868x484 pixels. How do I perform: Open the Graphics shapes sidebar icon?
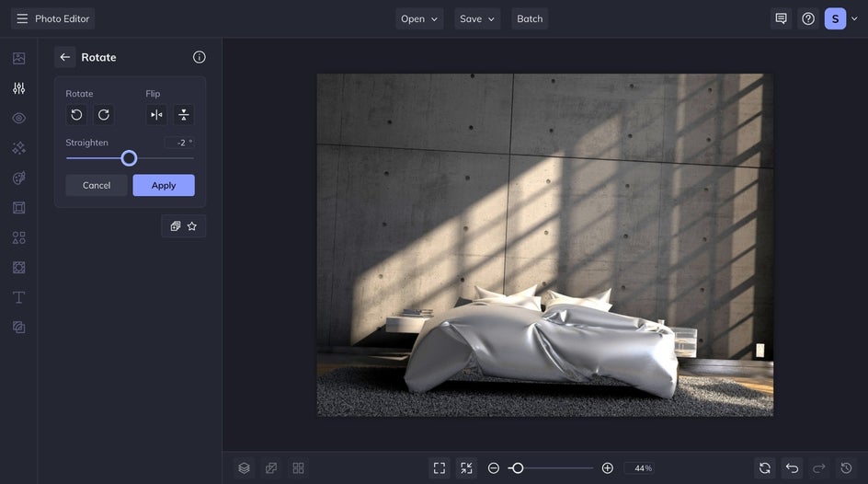pos(18,237)
